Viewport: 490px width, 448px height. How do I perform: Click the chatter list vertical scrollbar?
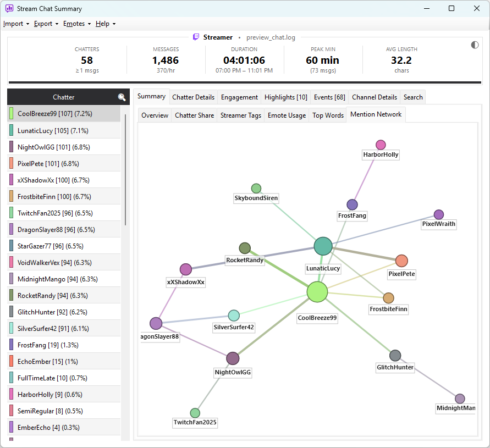tap(125, 170)
